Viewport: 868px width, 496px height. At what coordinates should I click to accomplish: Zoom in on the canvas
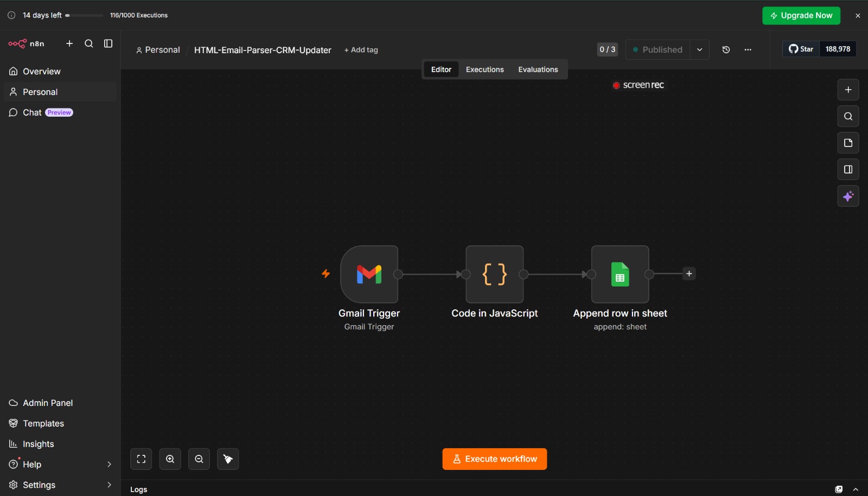click(170, 459)
